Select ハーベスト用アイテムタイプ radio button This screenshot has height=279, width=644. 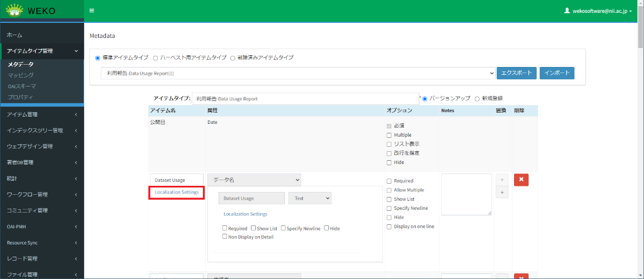[156, 57]
